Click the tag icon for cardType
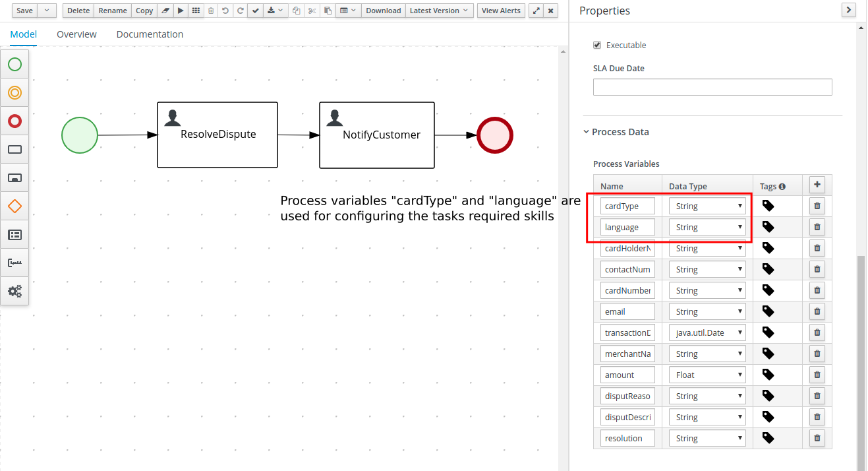 [x=768, y=206]
